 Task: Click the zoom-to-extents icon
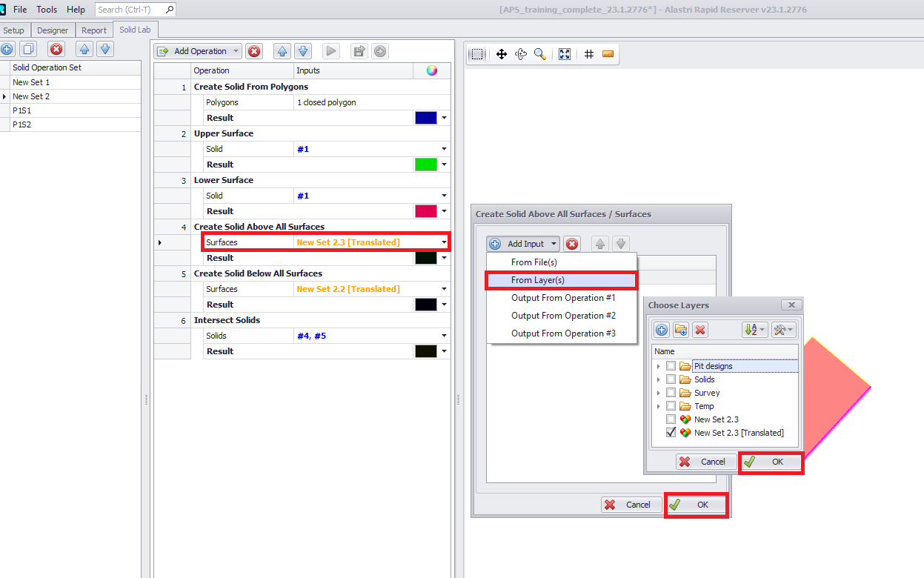point(565,54)
